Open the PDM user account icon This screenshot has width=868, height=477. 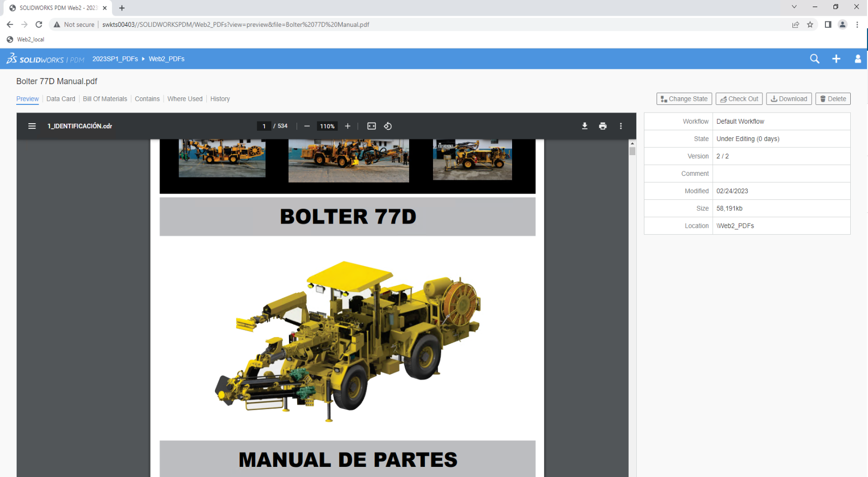[858, 59]
